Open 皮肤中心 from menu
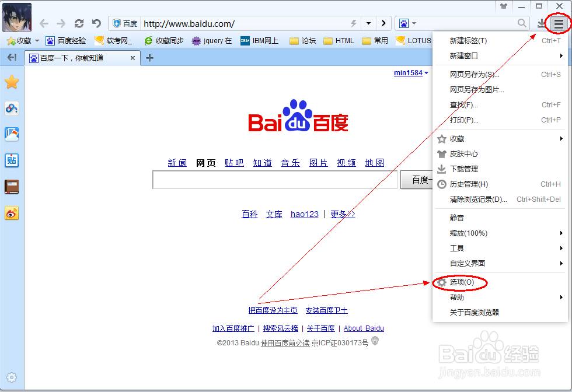The height and width of the screenshot is (392, 572). (x=500, y=154)
